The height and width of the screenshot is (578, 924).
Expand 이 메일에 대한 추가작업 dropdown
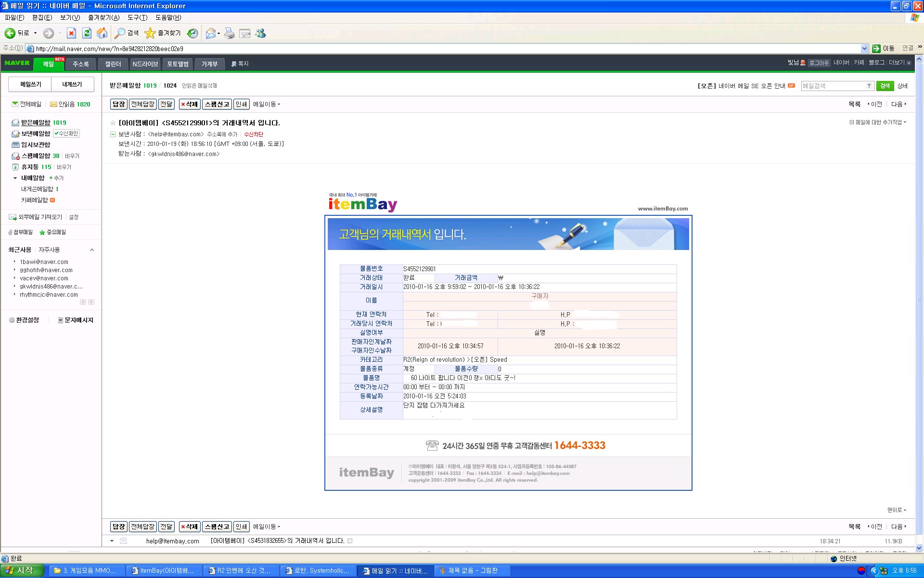877,122
